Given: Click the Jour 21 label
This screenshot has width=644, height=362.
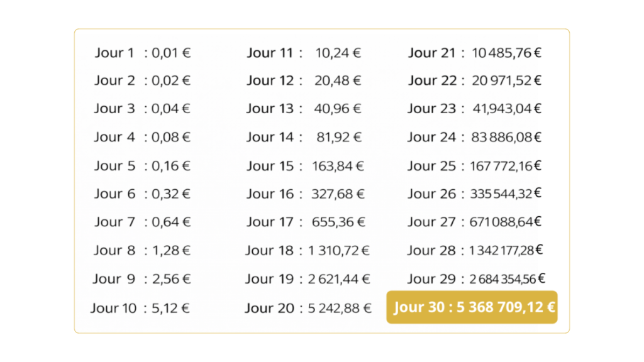Looking at the screenshot, I should pyautogui.click(x=431, y=53).
